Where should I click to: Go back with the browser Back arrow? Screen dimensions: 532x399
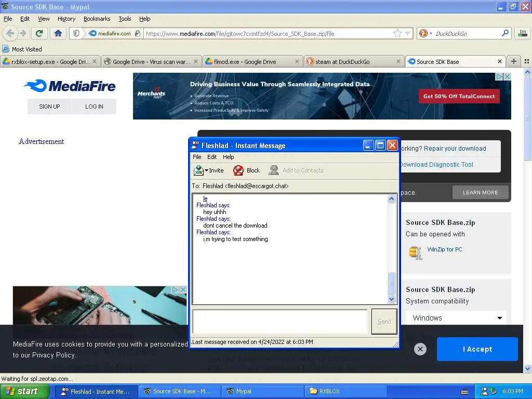(10, 33)
